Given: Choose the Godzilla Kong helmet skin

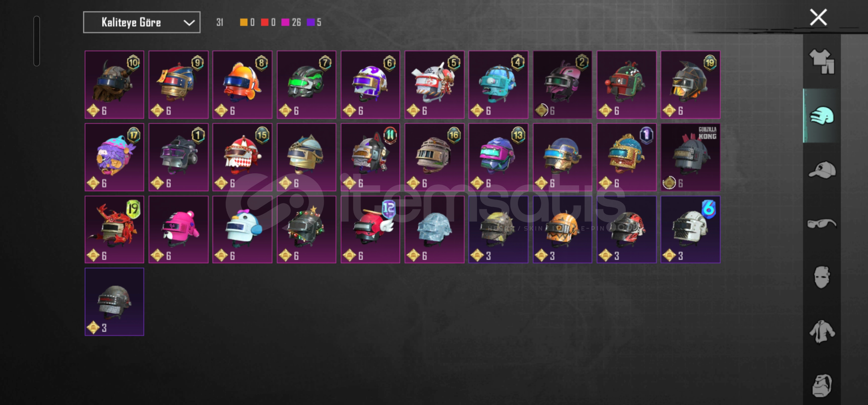Looking at the screenshot, I should 690,157.
